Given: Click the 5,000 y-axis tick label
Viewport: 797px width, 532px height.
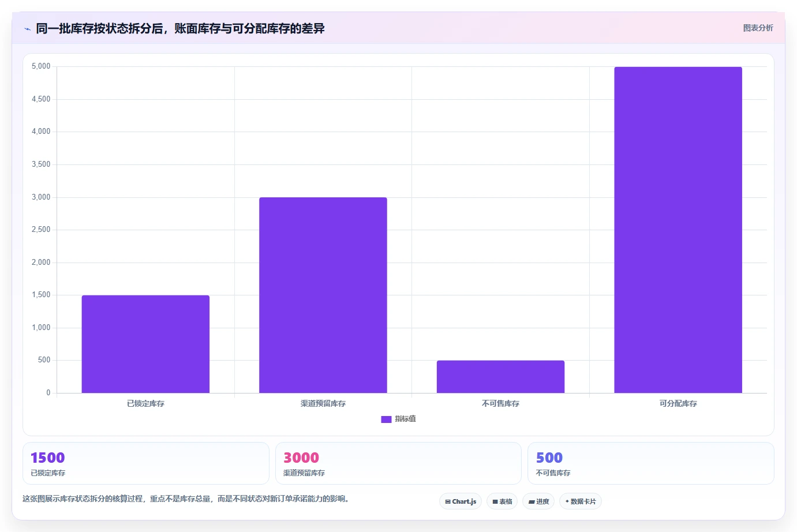Looking at the screenshot, I should (41, 66).
